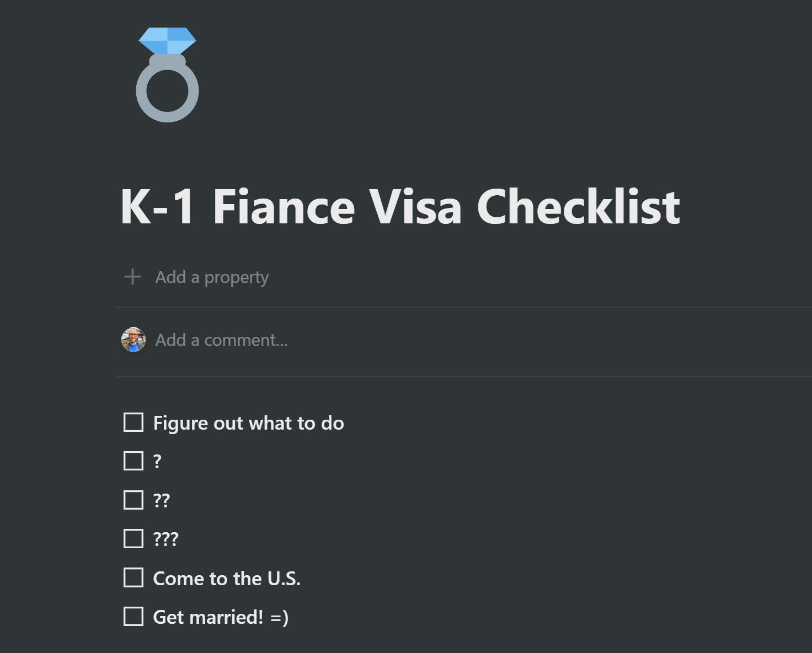The image size is (812, 653).
Task: Check the "?" to-do checkbox
Action: [133, 461]
